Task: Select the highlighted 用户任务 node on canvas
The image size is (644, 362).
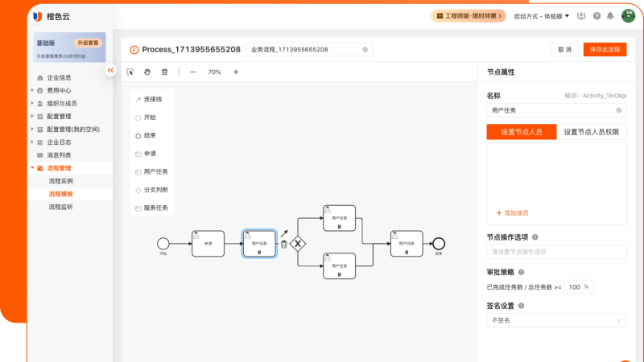Action: click(x=259, y=244)
